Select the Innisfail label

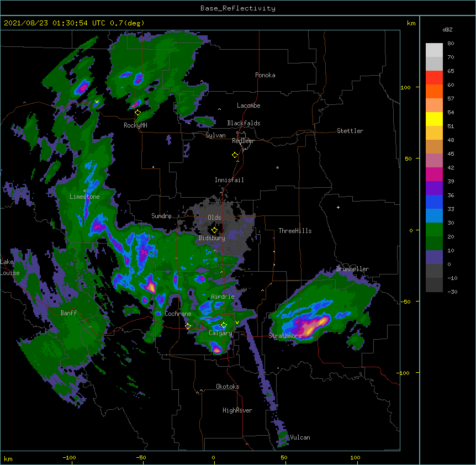coord(229,180)
